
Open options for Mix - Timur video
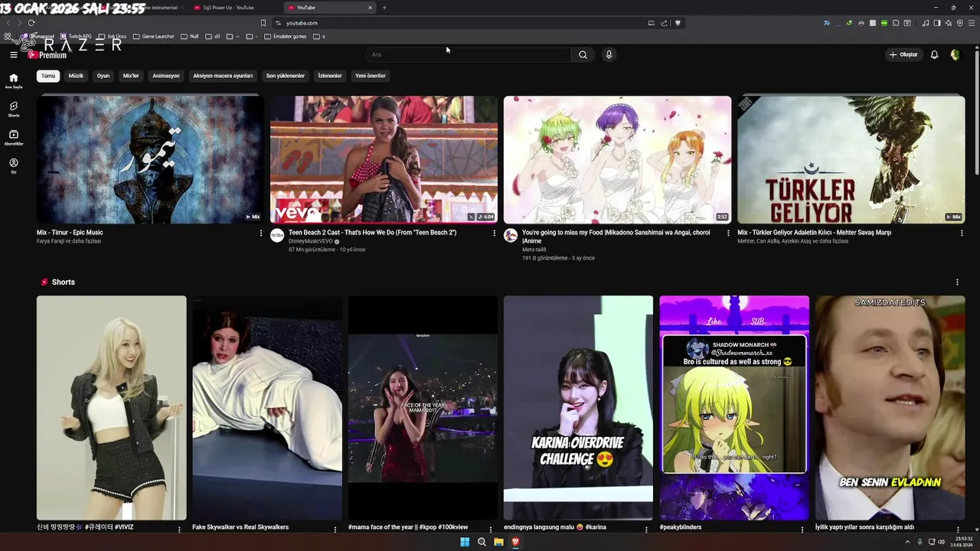(260, 233)
